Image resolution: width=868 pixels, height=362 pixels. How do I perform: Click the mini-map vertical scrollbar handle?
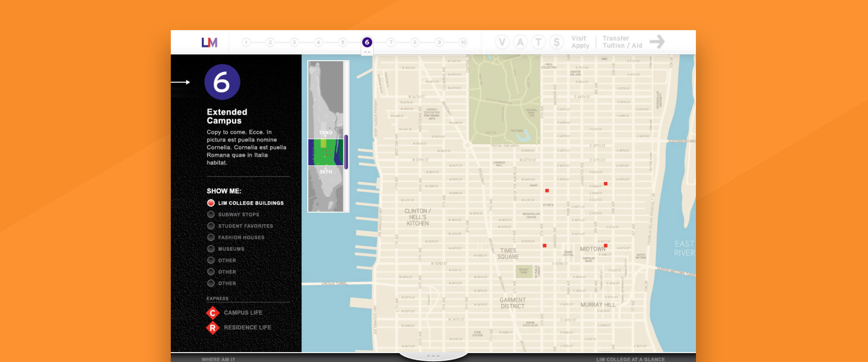(x=346, y=152)
